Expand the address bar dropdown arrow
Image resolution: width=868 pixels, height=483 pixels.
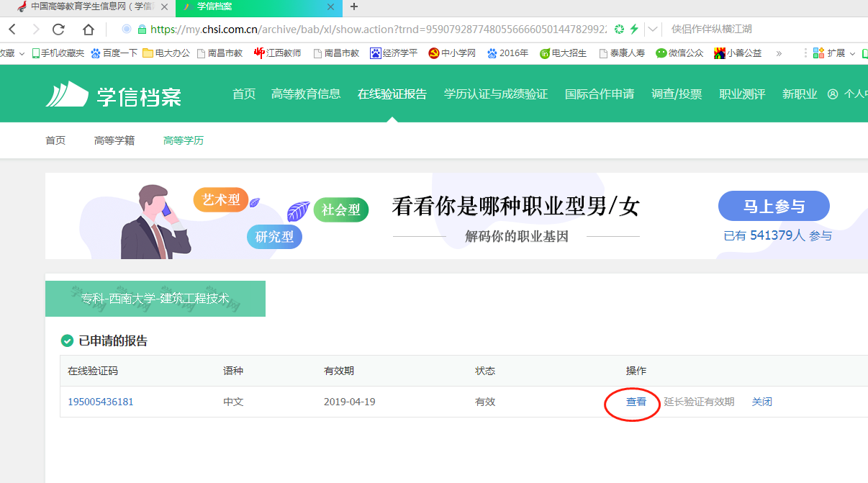[x=652, y=30]
